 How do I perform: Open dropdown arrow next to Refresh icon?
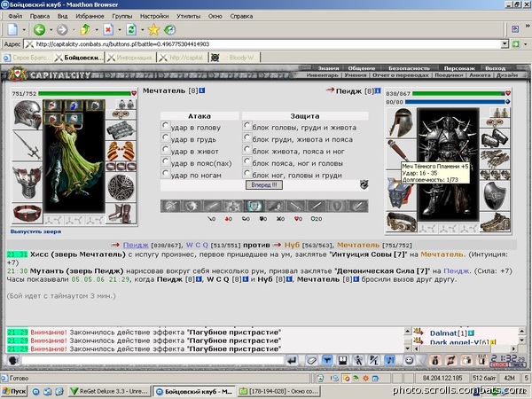pyautogui.click(x=142, y=30)
